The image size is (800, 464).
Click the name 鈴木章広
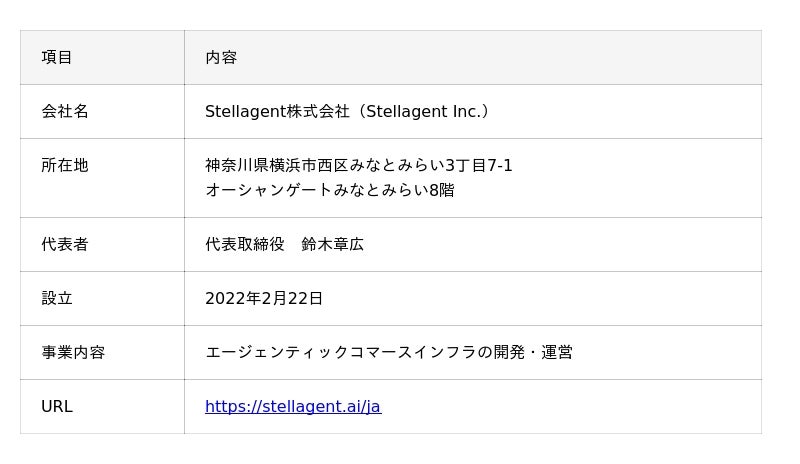332,244
